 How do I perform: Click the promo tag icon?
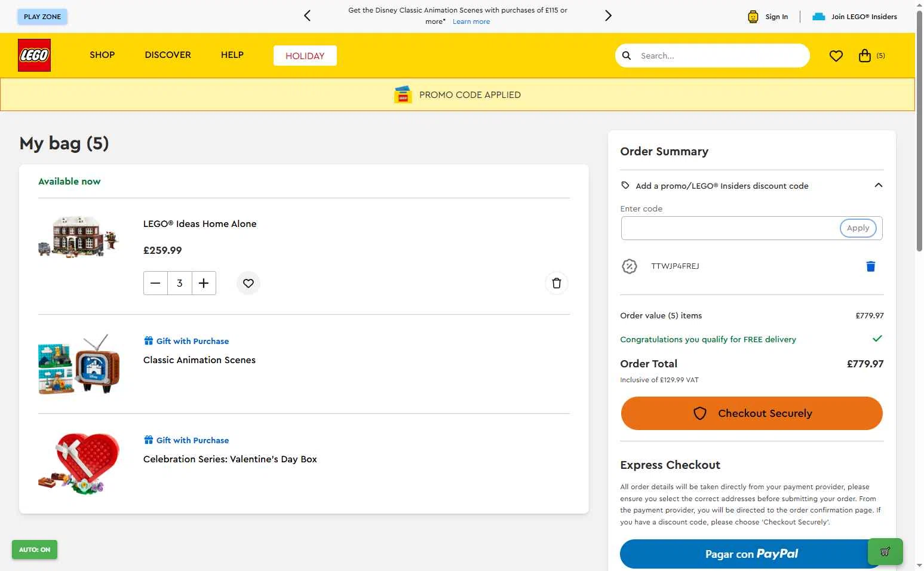(x=625, y=185)
